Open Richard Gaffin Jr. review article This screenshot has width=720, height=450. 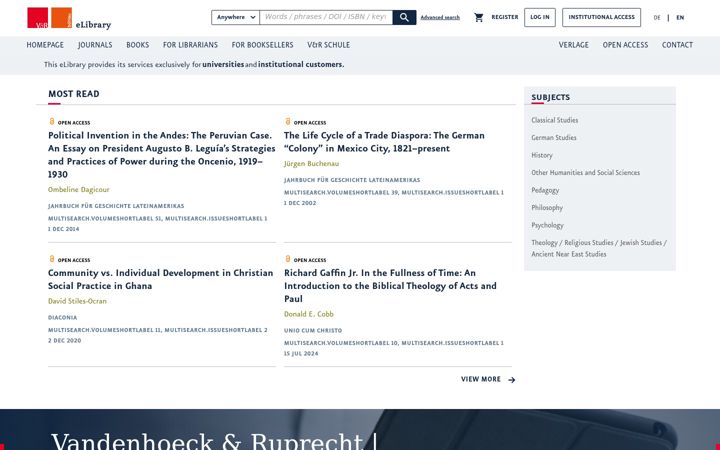(390, 286)
